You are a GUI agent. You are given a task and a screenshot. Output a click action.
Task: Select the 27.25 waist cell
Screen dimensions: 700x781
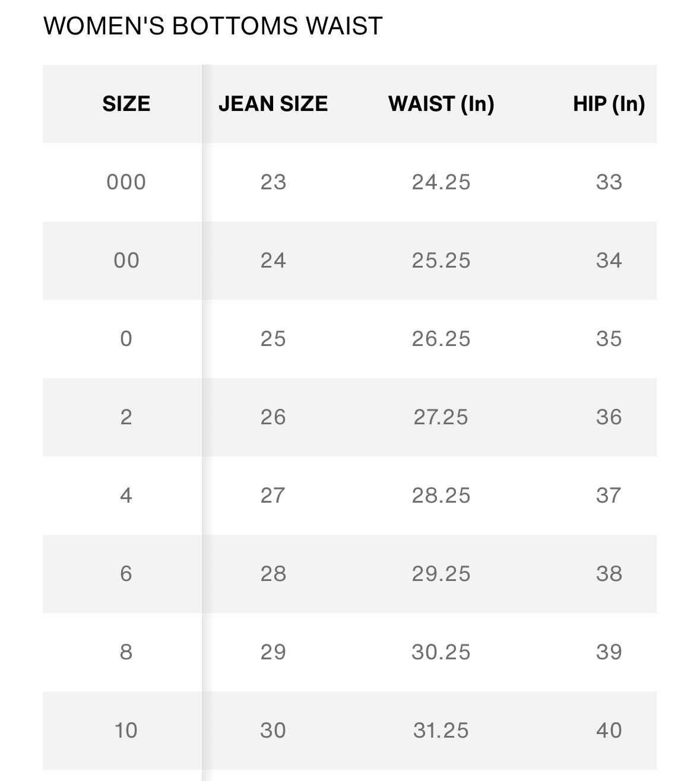(441, 417)
